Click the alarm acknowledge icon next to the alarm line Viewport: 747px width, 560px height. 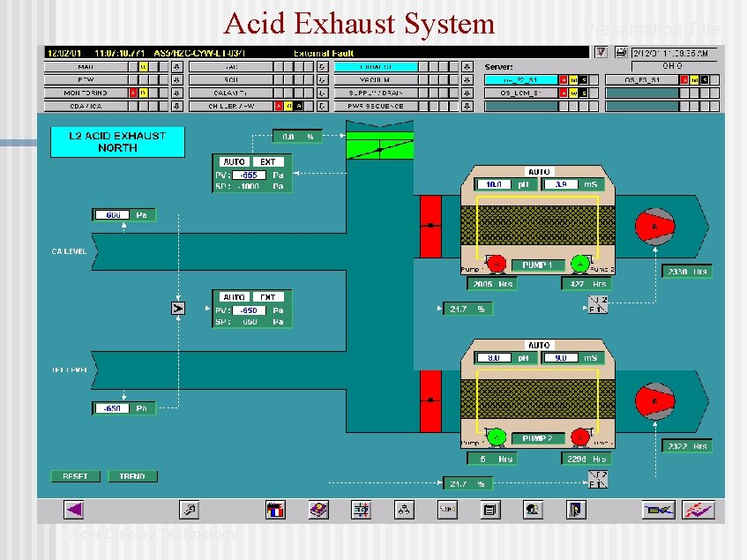tap(601, 52)
